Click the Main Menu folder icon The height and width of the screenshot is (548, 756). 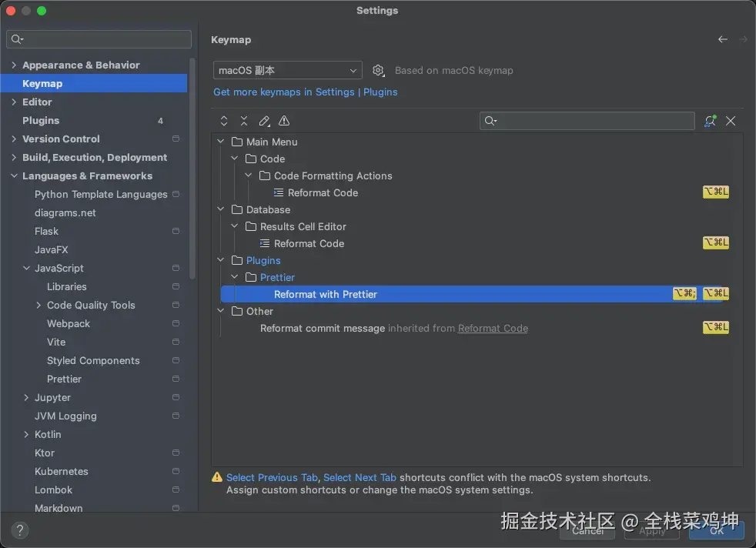237,142
